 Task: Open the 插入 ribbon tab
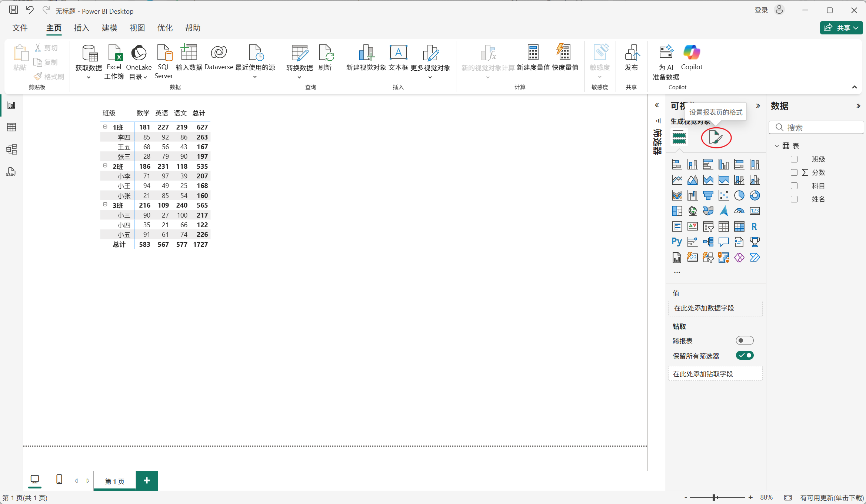[x=81, y=28]
